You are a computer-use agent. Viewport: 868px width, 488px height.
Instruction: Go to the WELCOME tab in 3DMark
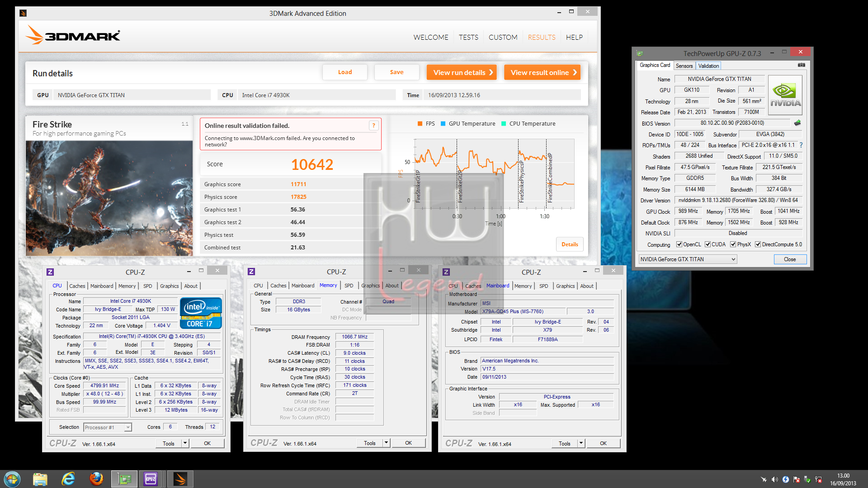[431, 38]
